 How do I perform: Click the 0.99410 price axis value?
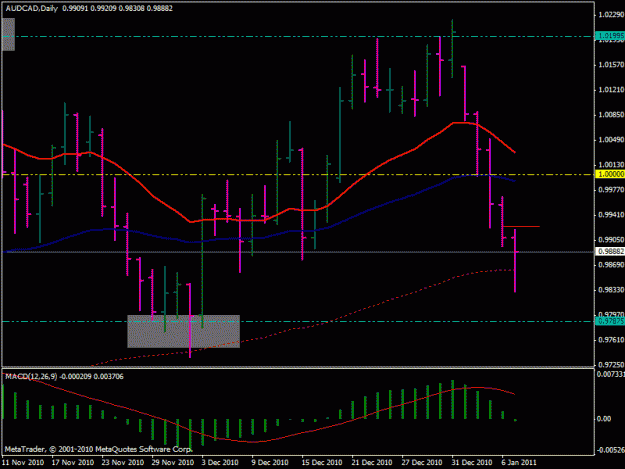click(611, 215)
